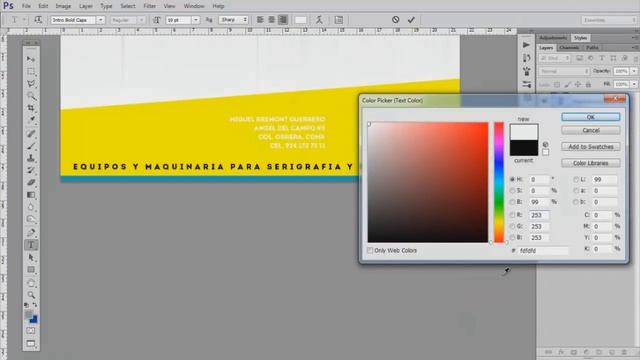Select the Blur tool
640x360 pixels.
[31, 207]
